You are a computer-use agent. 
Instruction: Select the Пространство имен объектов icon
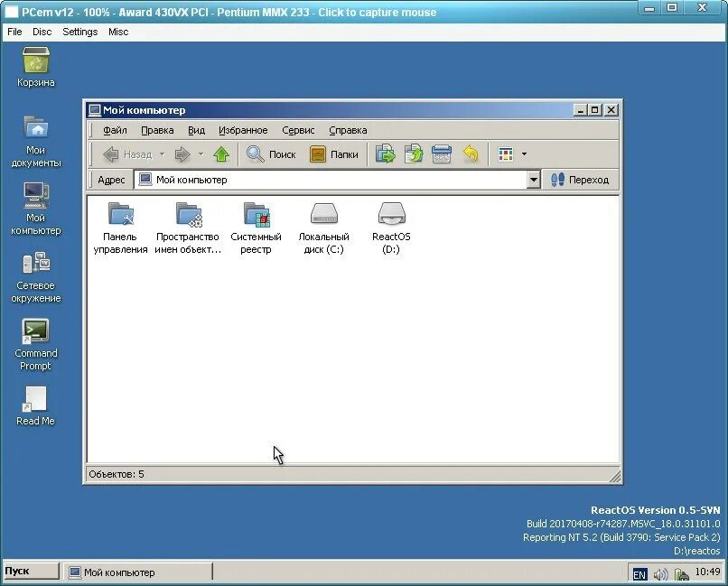point(188,228)
